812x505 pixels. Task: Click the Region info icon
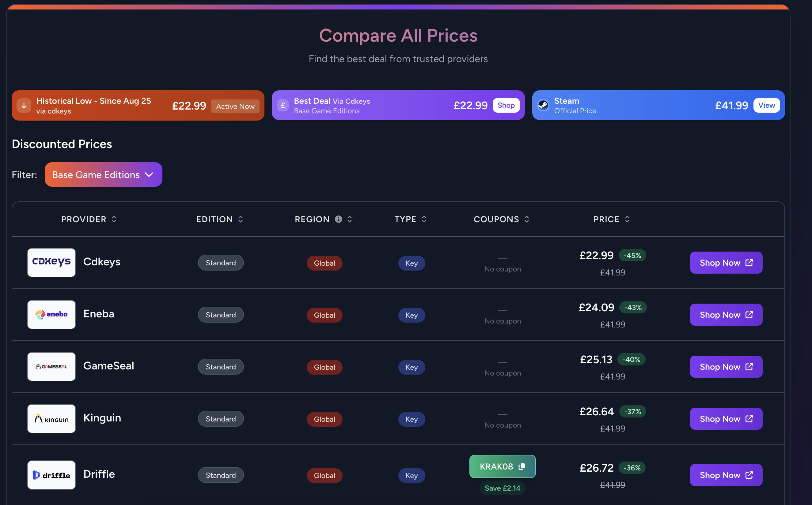coord(338,219)
